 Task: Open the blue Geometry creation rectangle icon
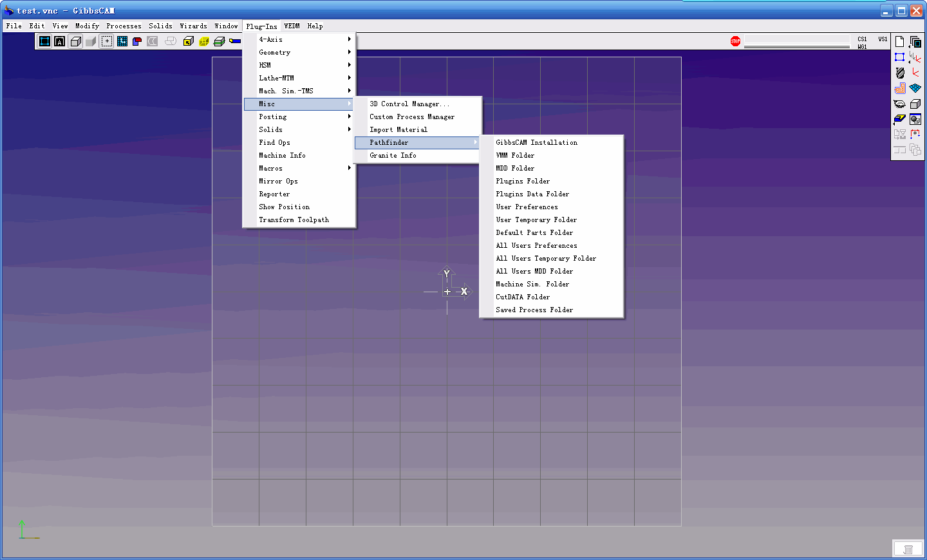point(900,57)
